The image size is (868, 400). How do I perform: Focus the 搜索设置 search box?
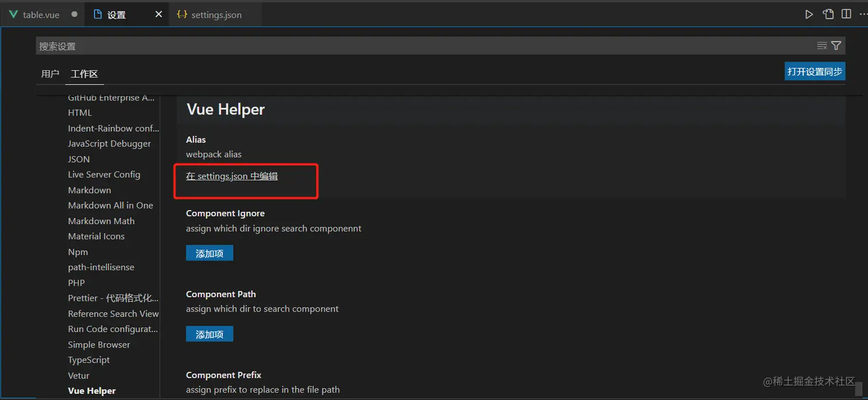pyautogui.click(x=425, y=46)
